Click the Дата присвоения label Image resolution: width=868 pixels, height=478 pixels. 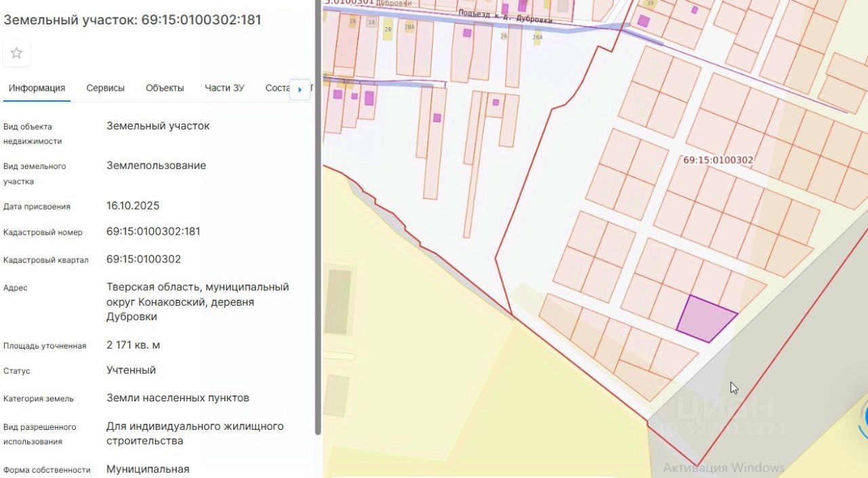tap(37, 206)
